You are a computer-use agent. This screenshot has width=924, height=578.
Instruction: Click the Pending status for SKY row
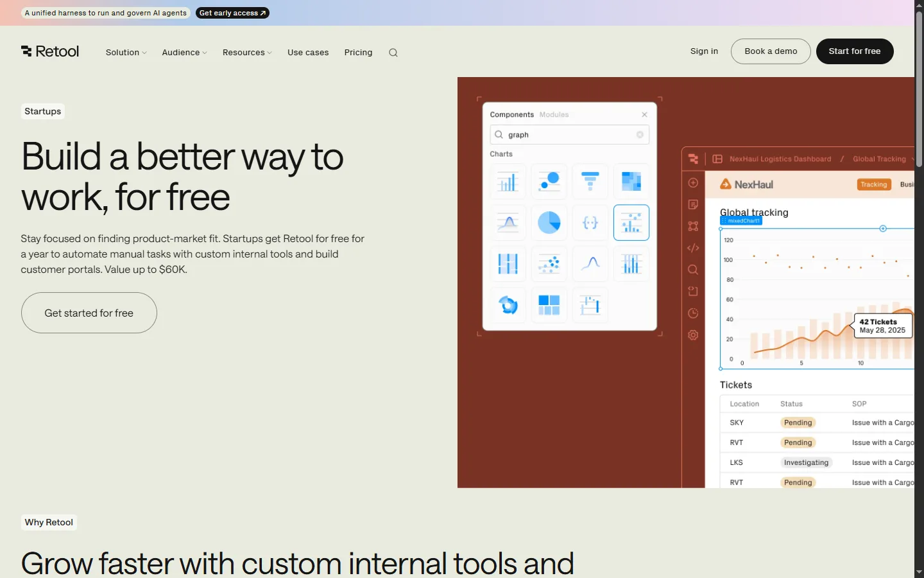coord(798,423)
